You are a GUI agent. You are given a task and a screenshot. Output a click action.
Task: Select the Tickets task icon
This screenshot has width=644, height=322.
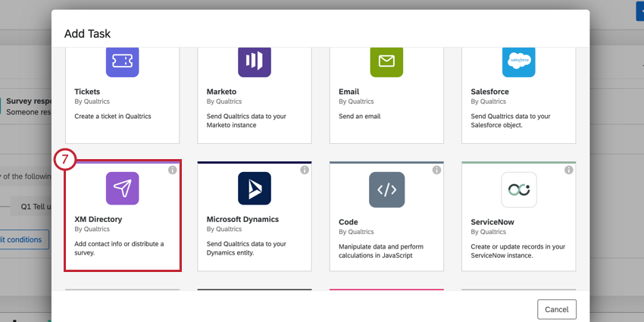123,62
